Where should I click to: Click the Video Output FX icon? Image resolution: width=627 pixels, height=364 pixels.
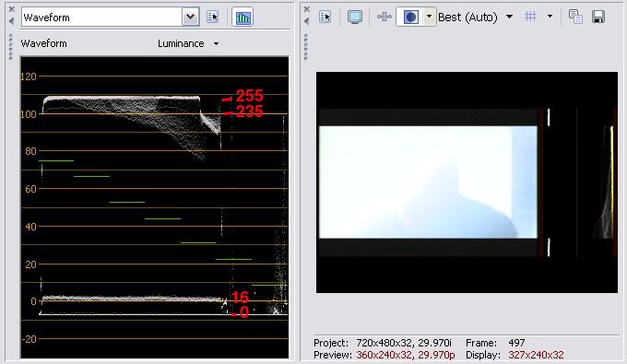click(x=384, y=17)
